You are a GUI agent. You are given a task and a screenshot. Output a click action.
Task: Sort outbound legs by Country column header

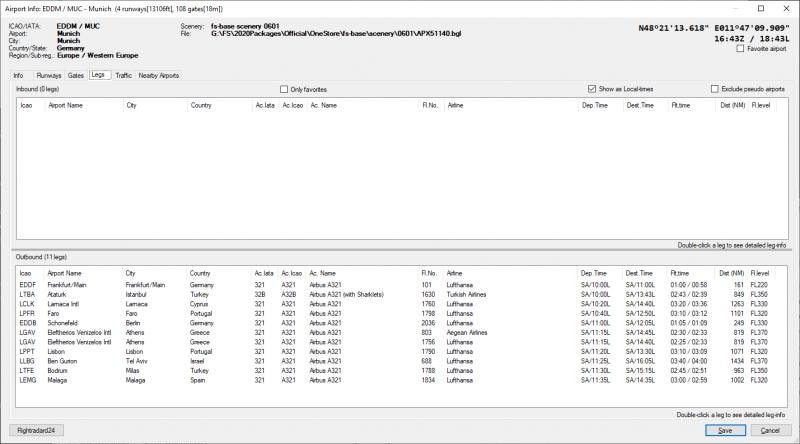[x=200, y=273]
